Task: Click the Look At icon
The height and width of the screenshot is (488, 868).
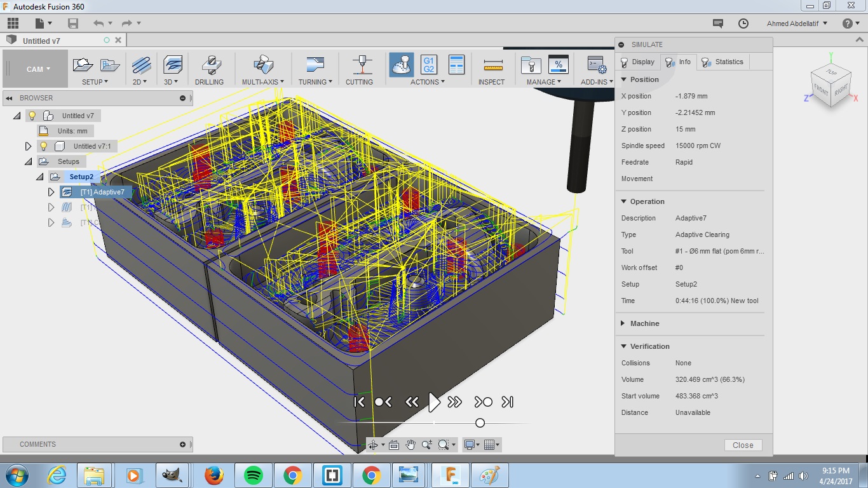Action: (394, 445)
